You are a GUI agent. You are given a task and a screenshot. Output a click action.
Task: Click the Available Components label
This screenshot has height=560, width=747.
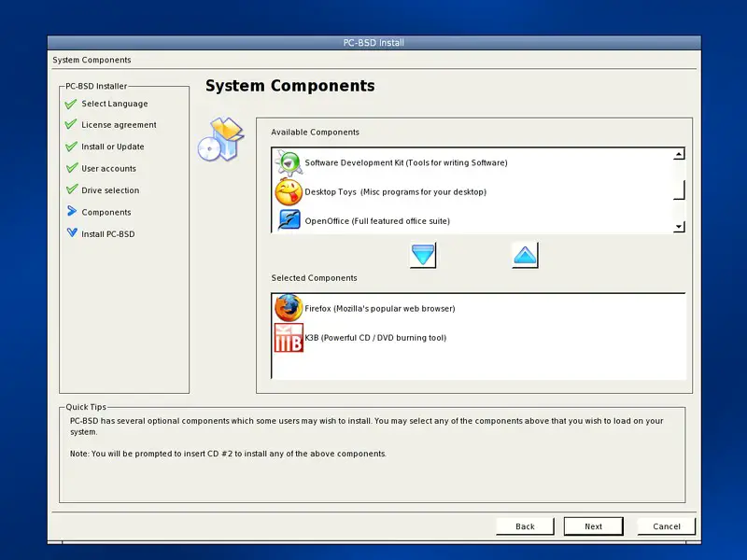pyautogui.click(x=315, y=132)
